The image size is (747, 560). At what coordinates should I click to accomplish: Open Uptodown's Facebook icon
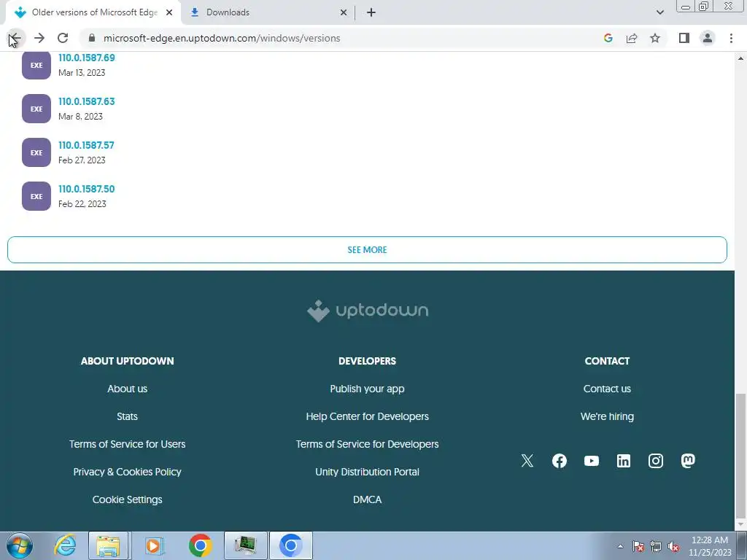pos(560,461)
